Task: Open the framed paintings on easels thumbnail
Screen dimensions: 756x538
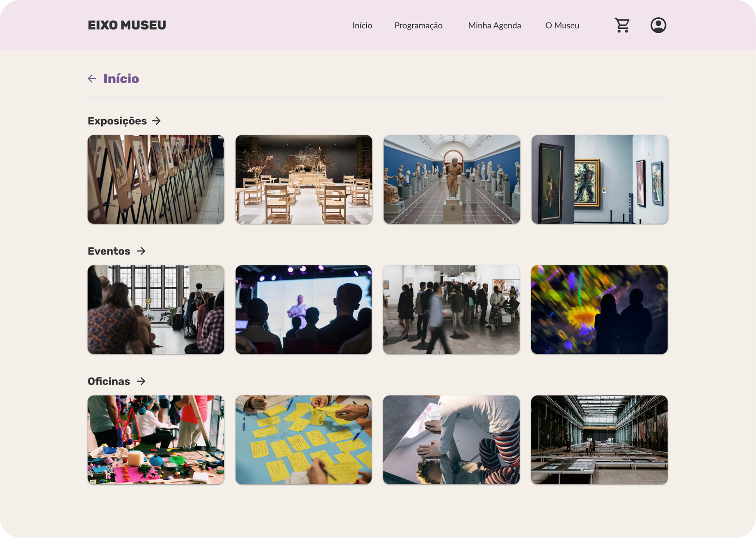Action: tap(156, 179)
